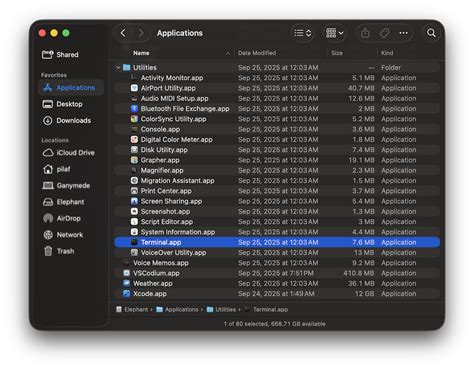The height and width of the screenshot is (369, 474).
Task: Sort by the Name column header
Action: 141,53
